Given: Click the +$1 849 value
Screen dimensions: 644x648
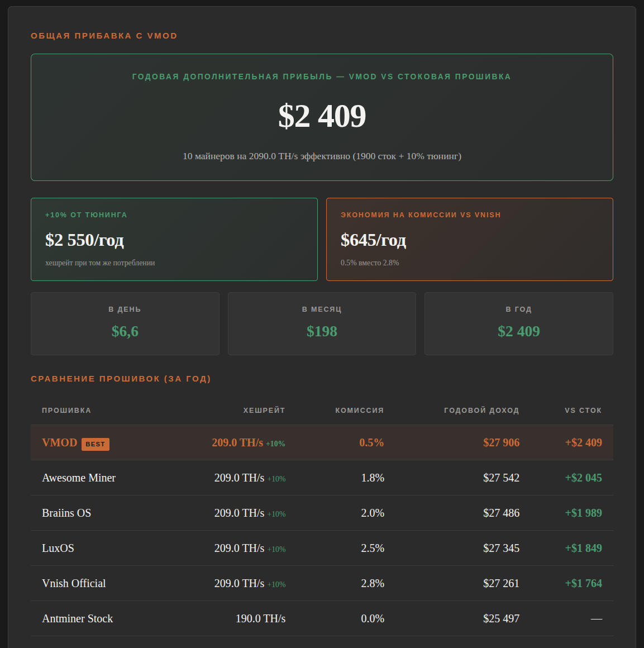Looking at the screenshot, I should click(583, 548).
